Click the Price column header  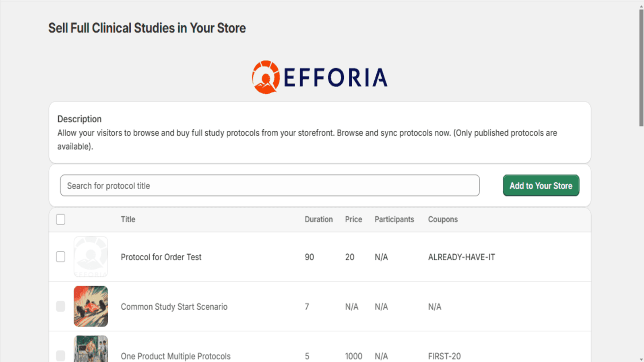353,219
